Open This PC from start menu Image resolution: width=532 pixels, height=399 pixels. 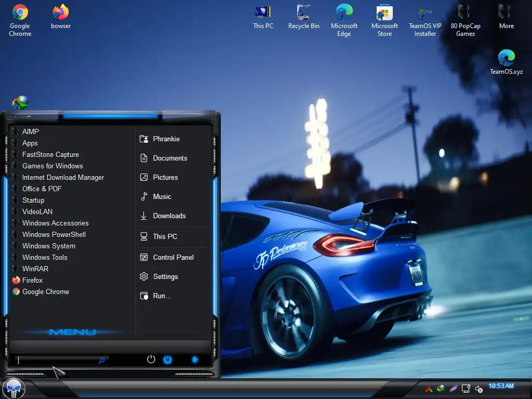pyautogui.click(x=173, y=236)
